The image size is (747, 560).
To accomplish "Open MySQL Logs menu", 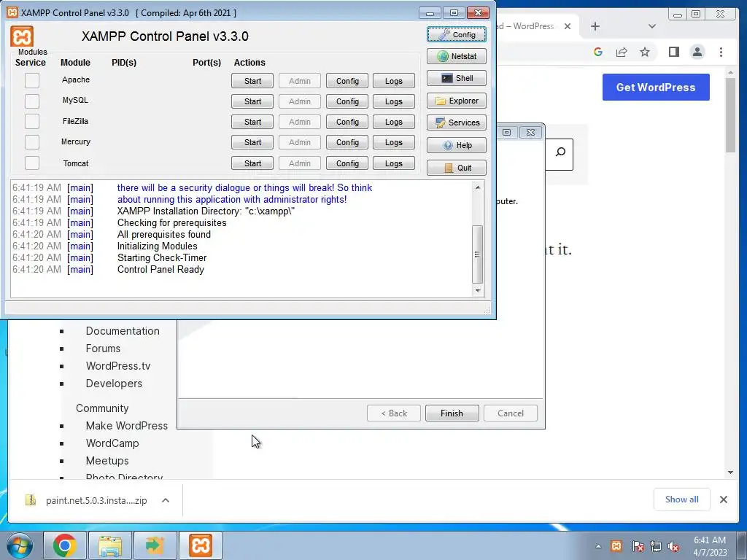I will click(x=393, y=101).
